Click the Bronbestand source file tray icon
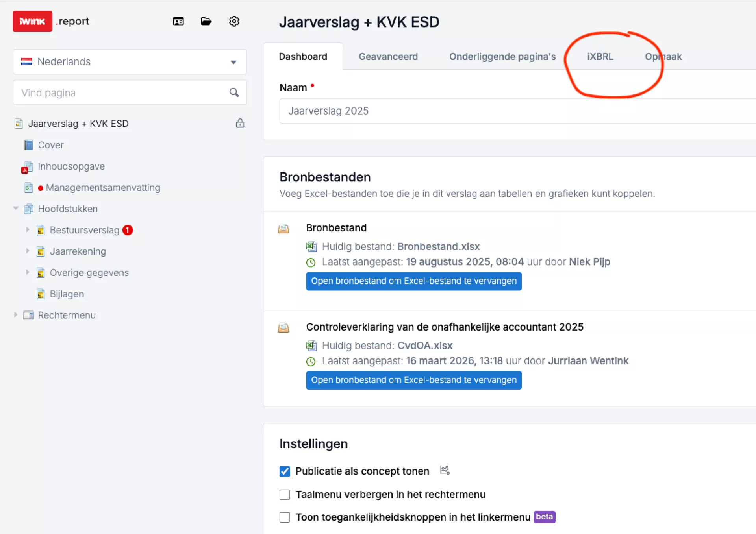This screenshot has height=534, width=756. point(283,229)
